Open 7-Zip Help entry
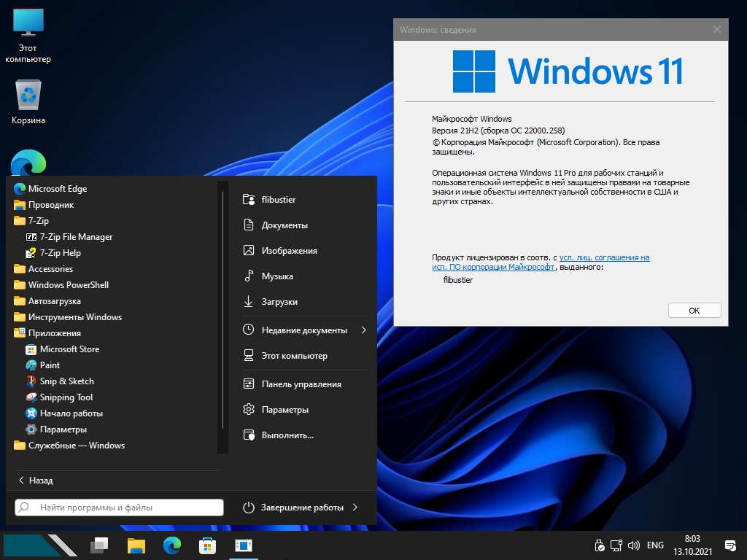This screenshot has width=747, height=560. point(60,253)
